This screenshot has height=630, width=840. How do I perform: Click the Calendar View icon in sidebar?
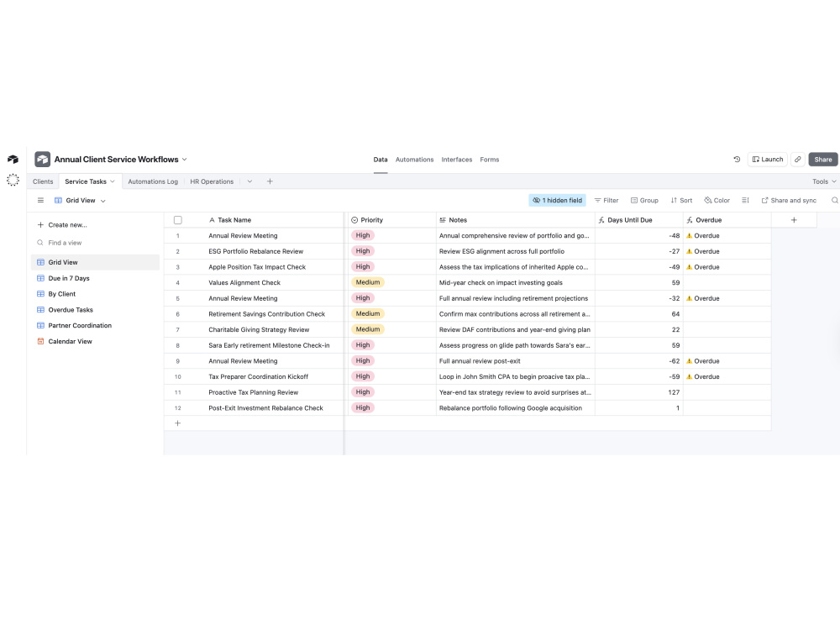click(40, 341)
